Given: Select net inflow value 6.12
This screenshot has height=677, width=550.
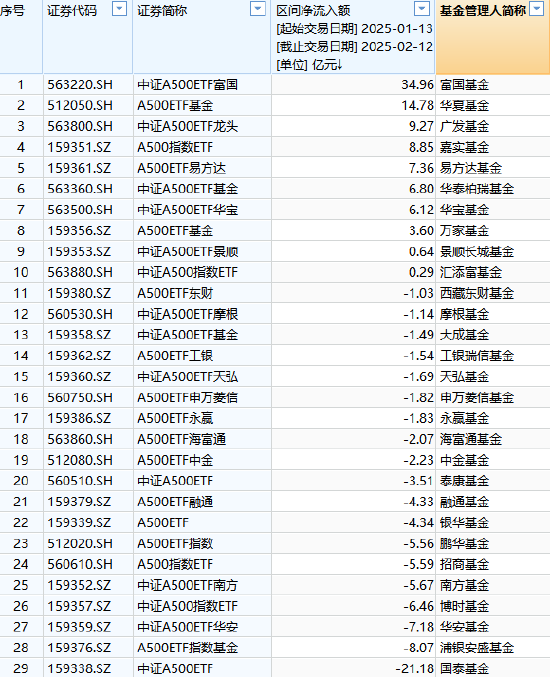Looking at the screenshot, I should pyautogui.click(x=353, y=210).
